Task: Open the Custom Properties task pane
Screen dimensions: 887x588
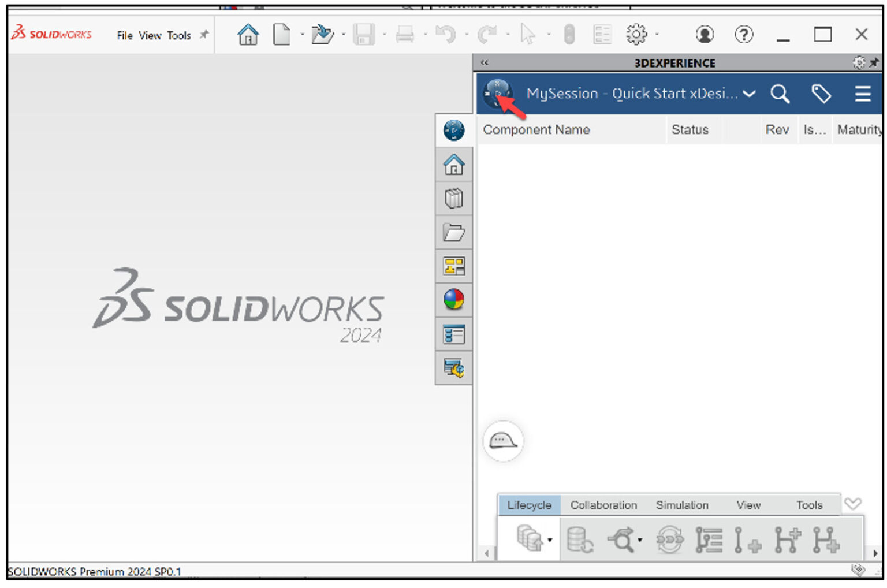Action: pos(454,334)
